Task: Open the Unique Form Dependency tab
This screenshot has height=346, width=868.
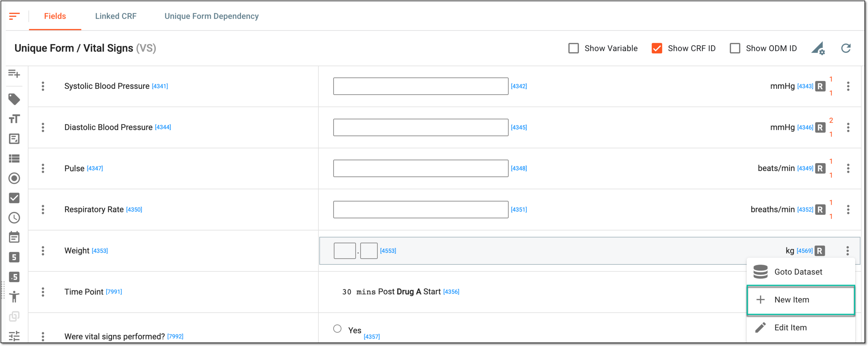Action: point(211,16)
